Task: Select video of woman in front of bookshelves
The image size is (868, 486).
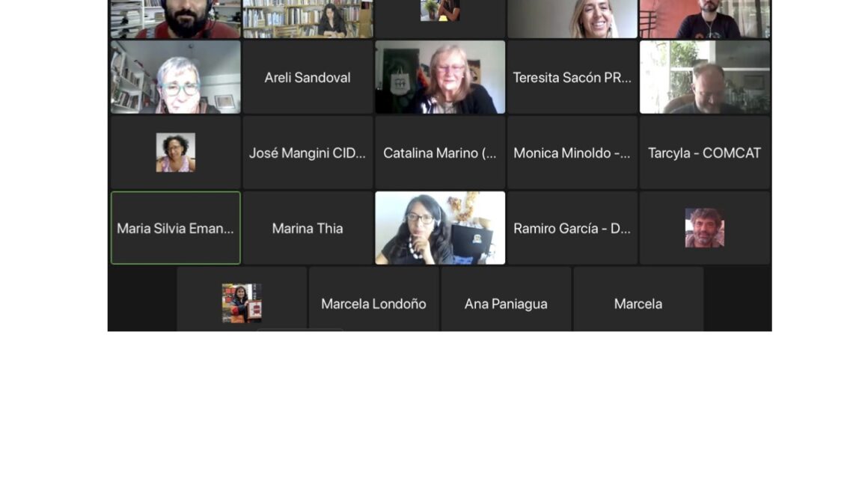Action: [x=308, y=19]
